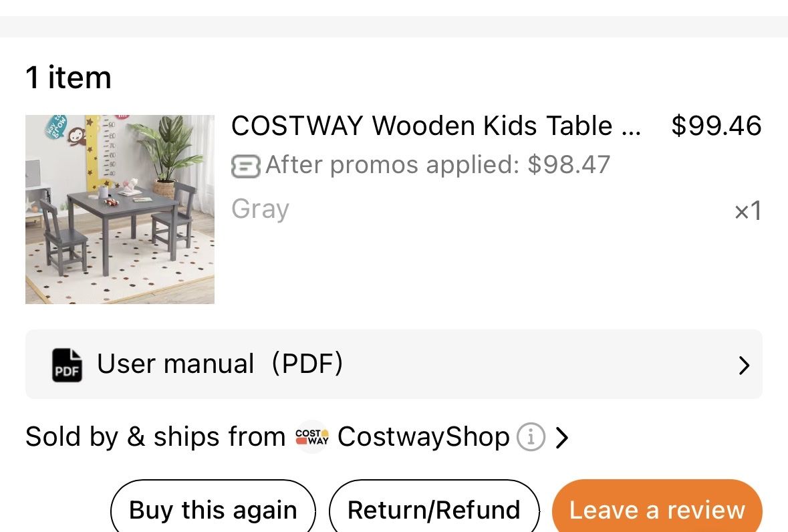
Task: Tap the Buy this again button
Action: pos(213,507)
